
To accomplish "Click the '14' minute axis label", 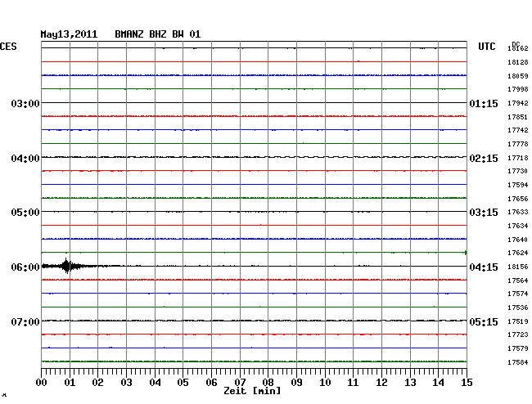I will [438, 383].
